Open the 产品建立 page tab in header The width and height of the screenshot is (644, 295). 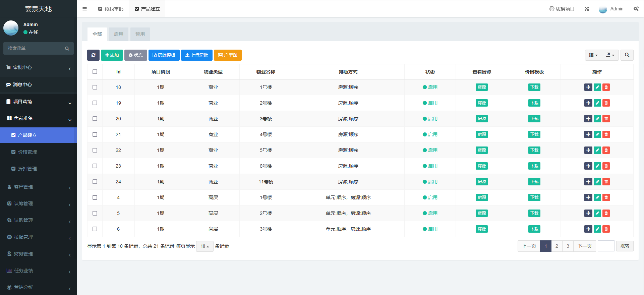[147, 9]
